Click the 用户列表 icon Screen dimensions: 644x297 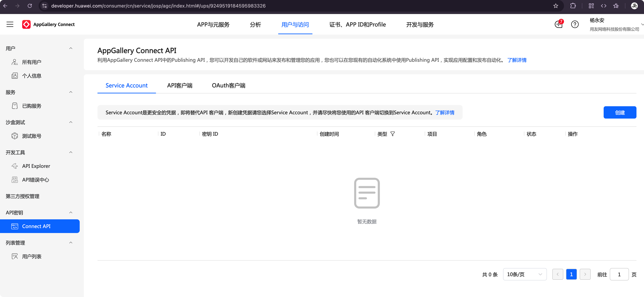[x=15, y=256]
